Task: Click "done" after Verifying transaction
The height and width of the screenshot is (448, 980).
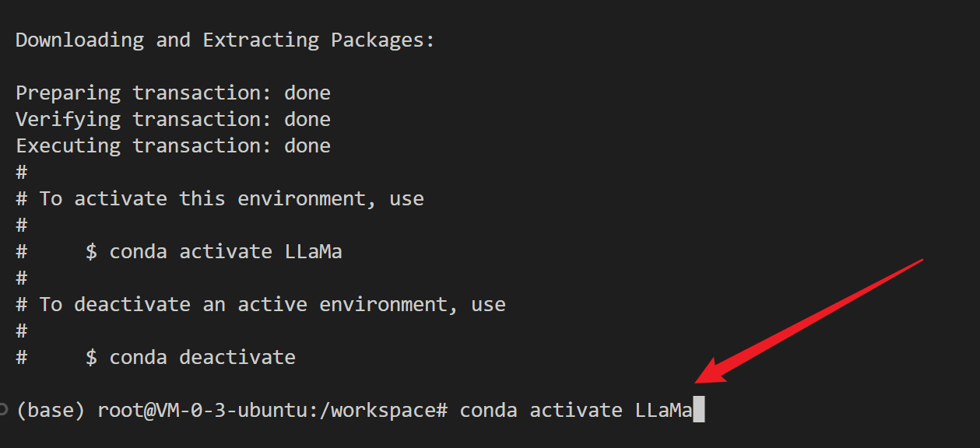Action: pyautogui.click(x=307, y=120)
